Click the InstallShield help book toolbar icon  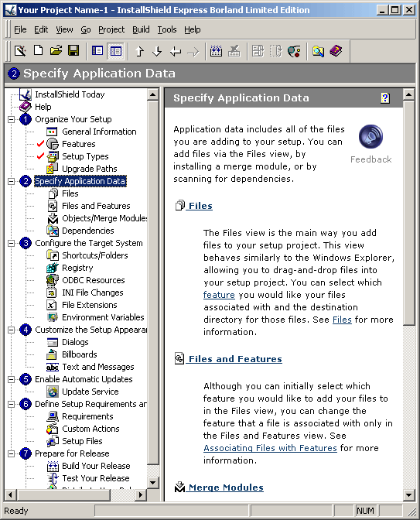336,51
